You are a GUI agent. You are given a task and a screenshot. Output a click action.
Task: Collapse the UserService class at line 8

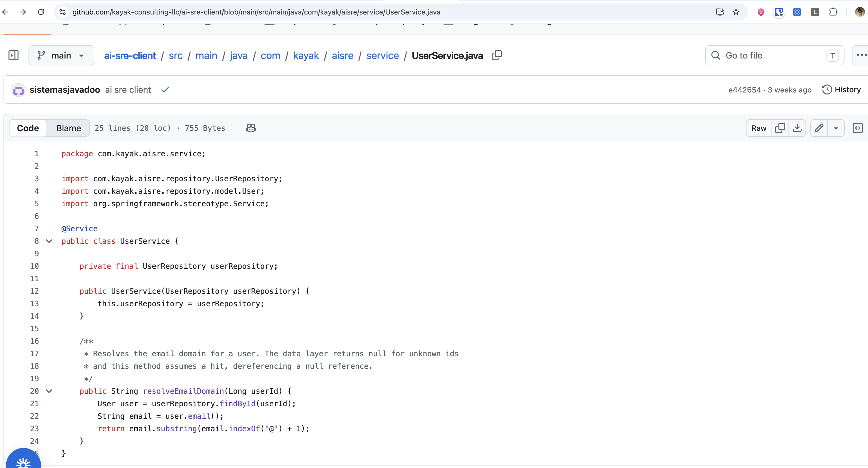click(49, 241)
